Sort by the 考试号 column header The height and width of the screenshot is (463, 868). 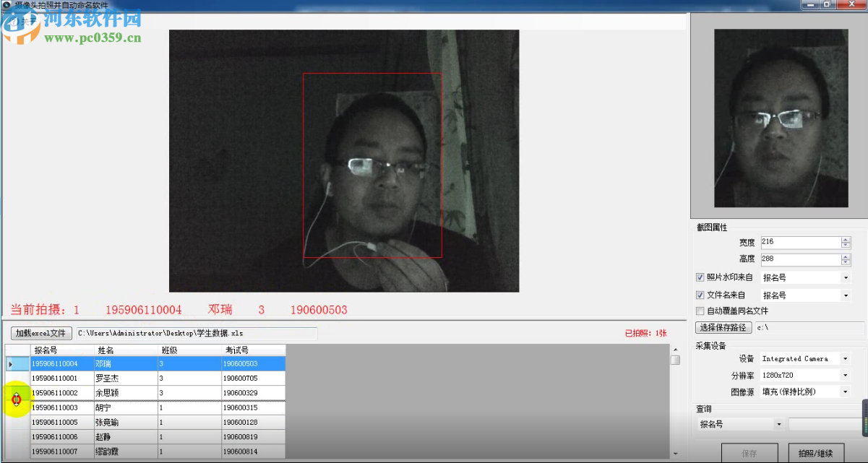point(254,350)
